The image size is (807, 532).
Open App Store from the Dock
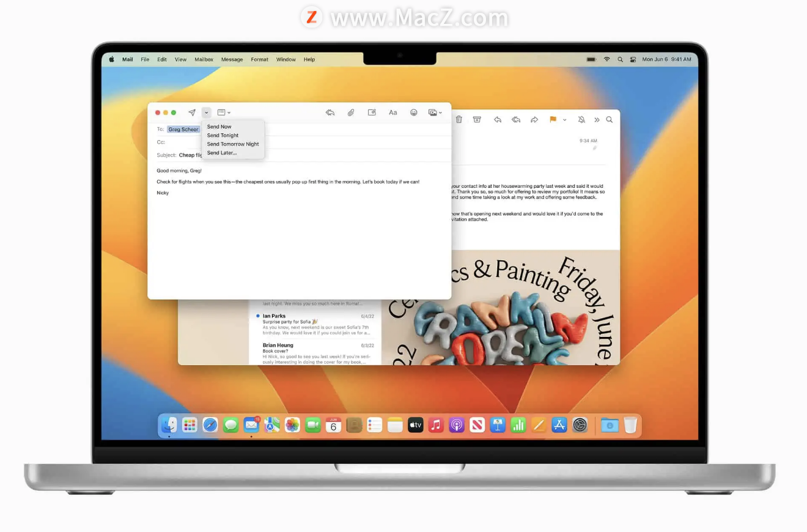559,424
